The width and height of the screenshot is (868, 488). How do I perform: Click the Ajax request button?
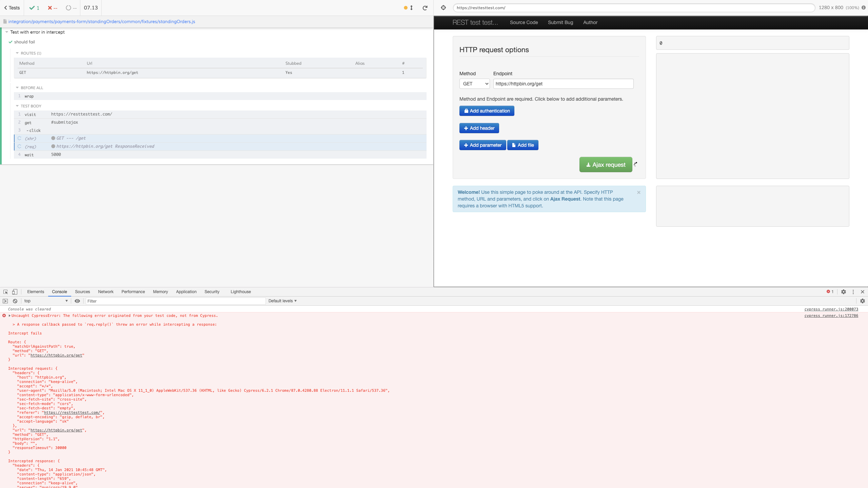[606, 164]
